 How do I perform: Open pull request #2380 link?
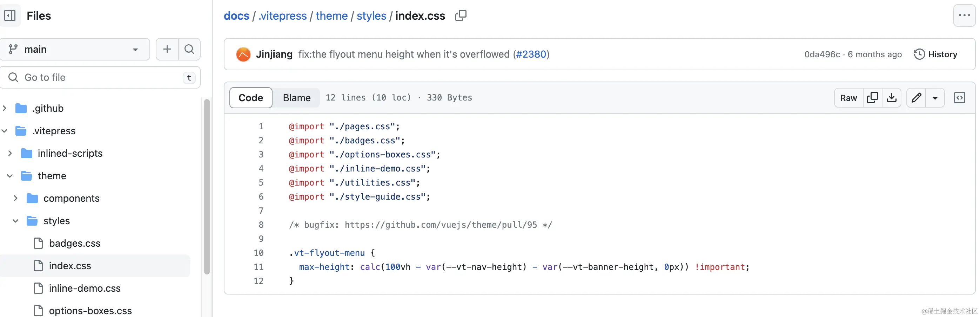[x=531, y=54]
